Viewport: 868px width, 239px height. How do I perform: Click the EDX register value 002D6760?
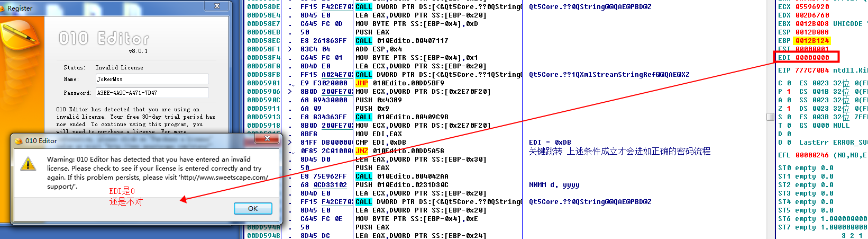pos(812,15)
